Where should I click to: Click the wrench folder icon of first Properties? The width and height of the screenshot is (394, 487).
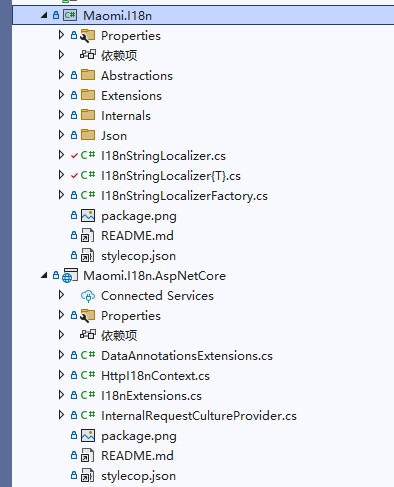tap(88, 36)
